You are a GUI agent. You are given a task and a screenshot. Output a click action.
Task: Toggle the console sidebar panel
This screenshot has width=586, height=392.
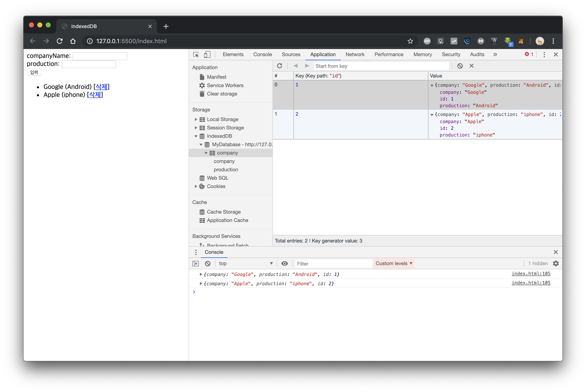pyautogui.click(x=195, y=263)
